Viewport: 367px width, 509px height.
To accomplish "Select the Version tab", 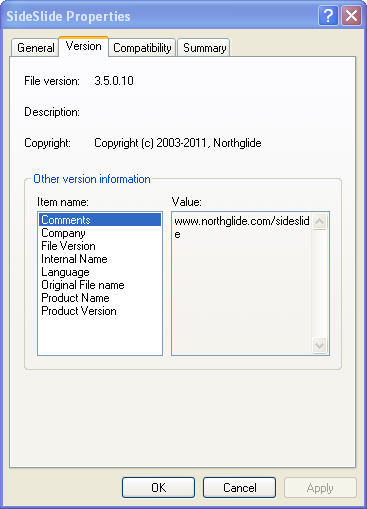I will pyautogui.click(x=83, y=46).
